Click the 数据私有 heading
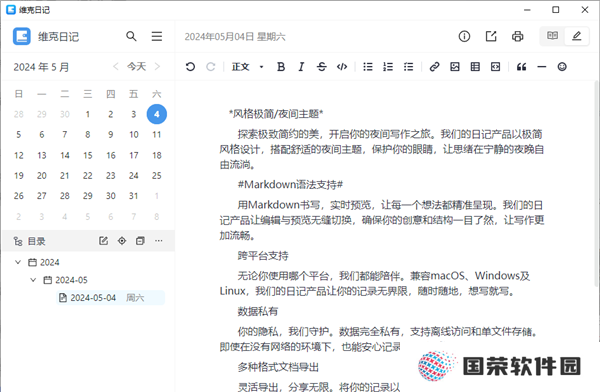This screenshot has height=392, width=600. (x=258, y=311)
